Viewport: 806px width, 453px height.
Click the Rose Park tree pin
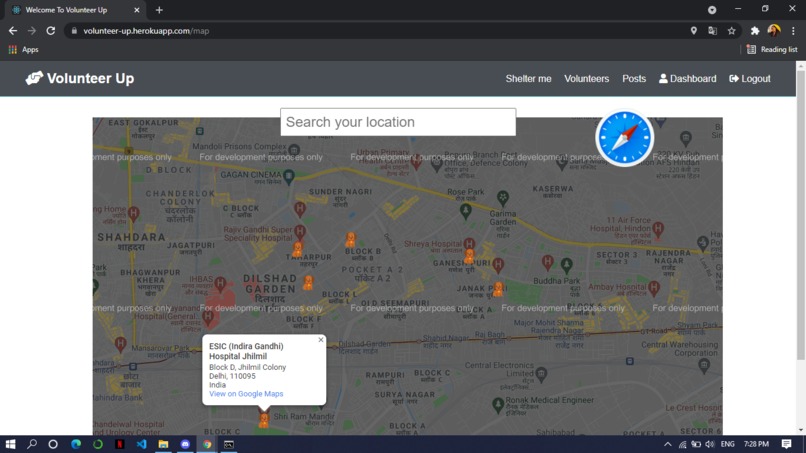tap(466, 211)
